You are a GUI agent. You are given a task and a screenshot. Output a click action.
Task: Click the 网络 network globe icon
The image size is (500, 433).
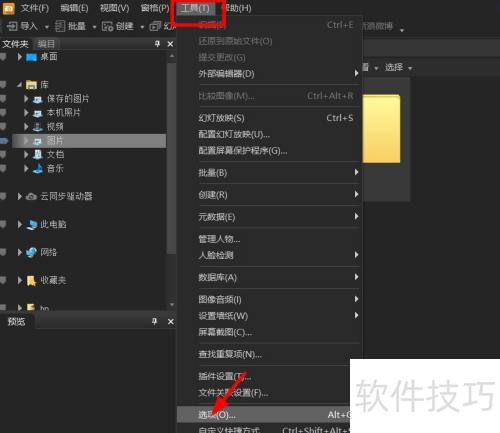pos(31,252)
